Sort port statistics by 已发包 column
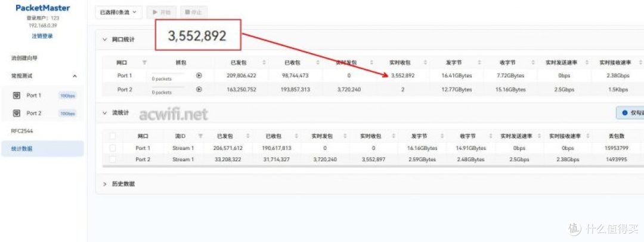644x242 pixels. pos(264,63)
